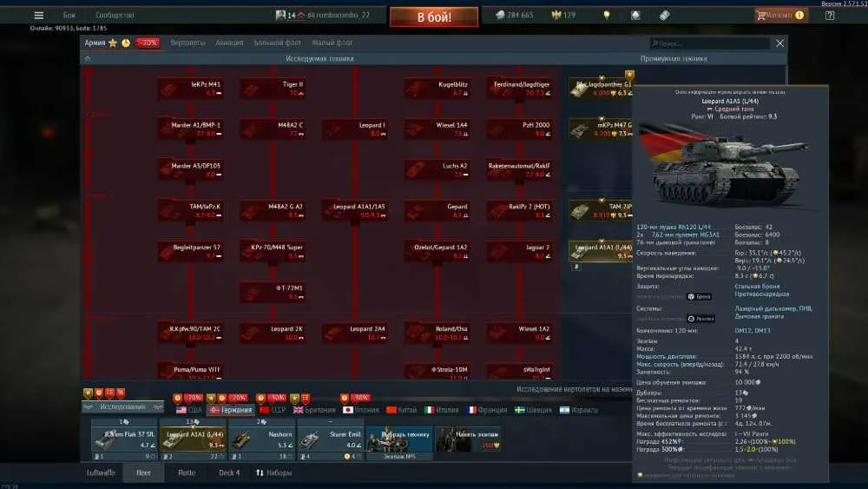
Task: Switch to the Большой флот tab
Action: click(x=278, y=43)
